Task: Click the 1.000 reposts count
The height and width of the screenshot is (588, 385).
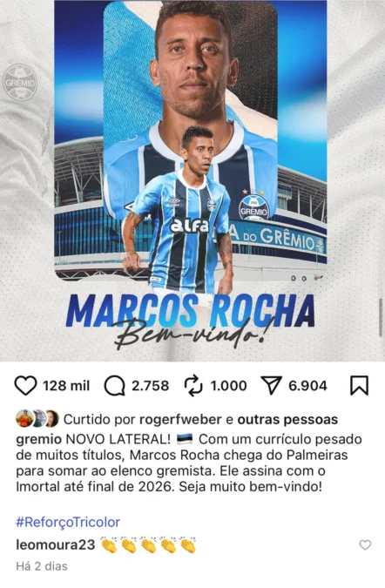Action: [228, 386]
